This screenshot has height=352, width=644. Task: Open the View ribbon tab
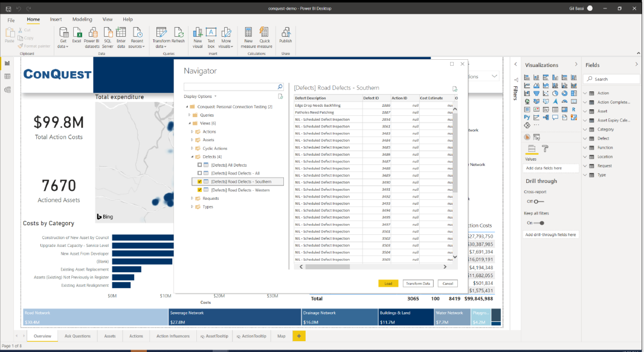tap(108, 19)
